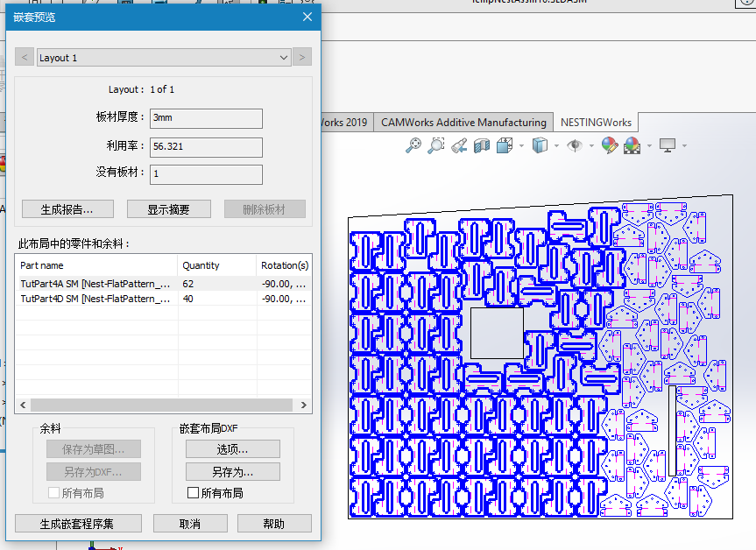756x550 pixels.
Task: Expand the View Orientation dropdown arrow
Action: click(522, 145)
